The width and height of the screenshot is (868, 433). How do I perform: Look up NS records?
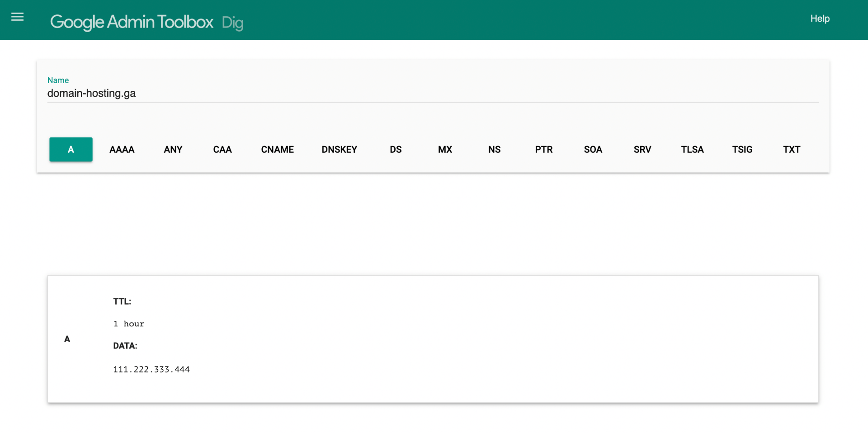click(x=494, y=150)
